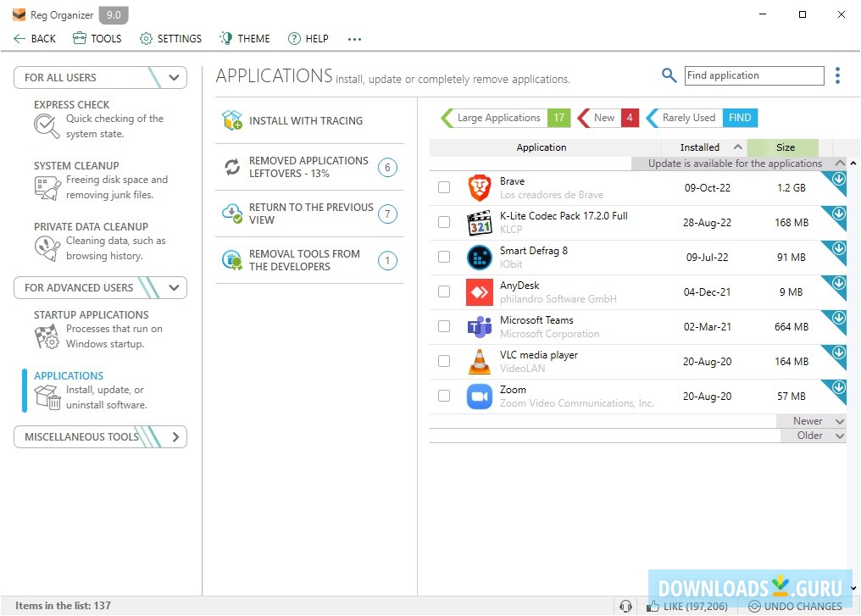Click the update download arrow for AnyDesk

[838, 283]
